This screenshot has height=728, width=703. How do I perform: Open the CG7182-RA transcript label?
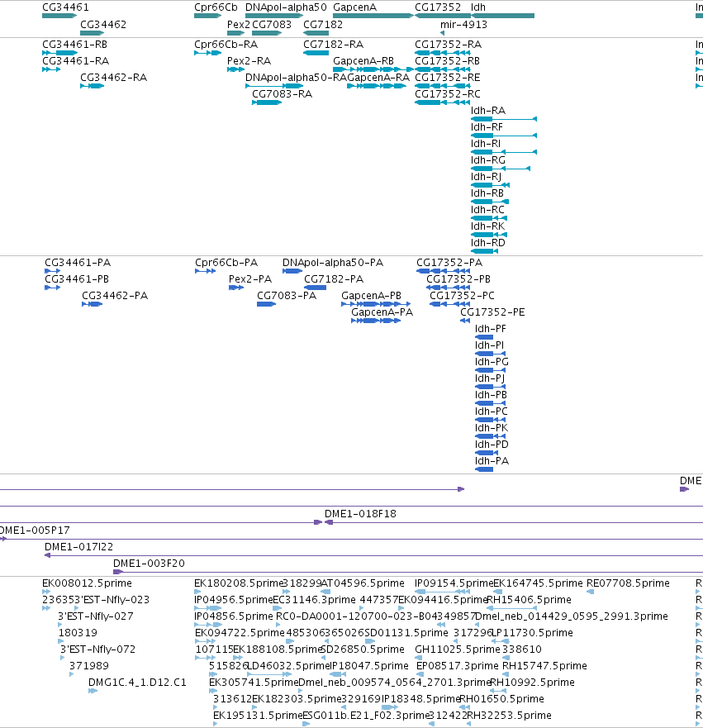(x=333, y=45)
